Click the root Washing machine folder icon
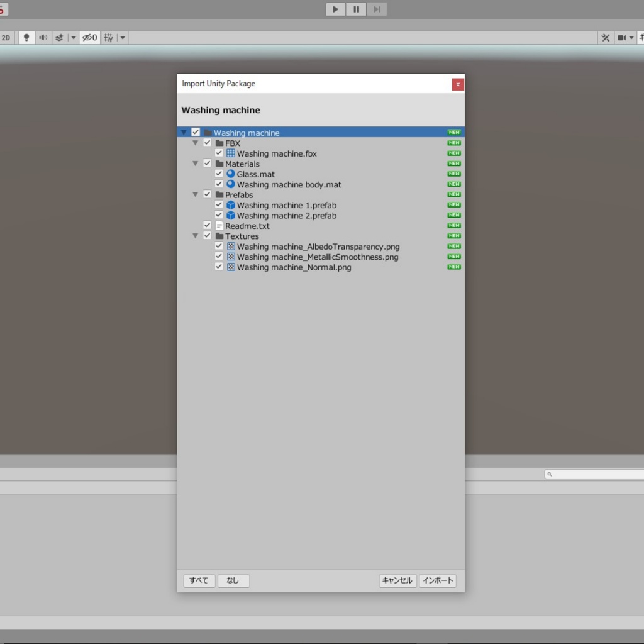The image size is (644, 644). [x=208, y=133]
